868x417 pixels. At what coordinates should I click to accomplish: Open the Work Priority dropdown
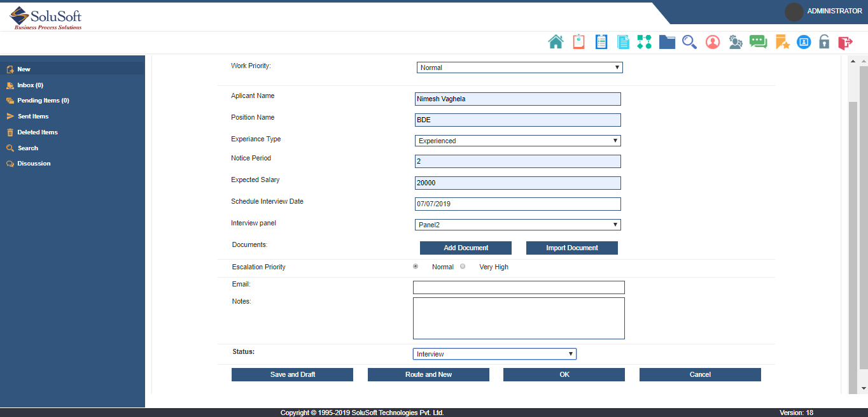coord(519,67)
